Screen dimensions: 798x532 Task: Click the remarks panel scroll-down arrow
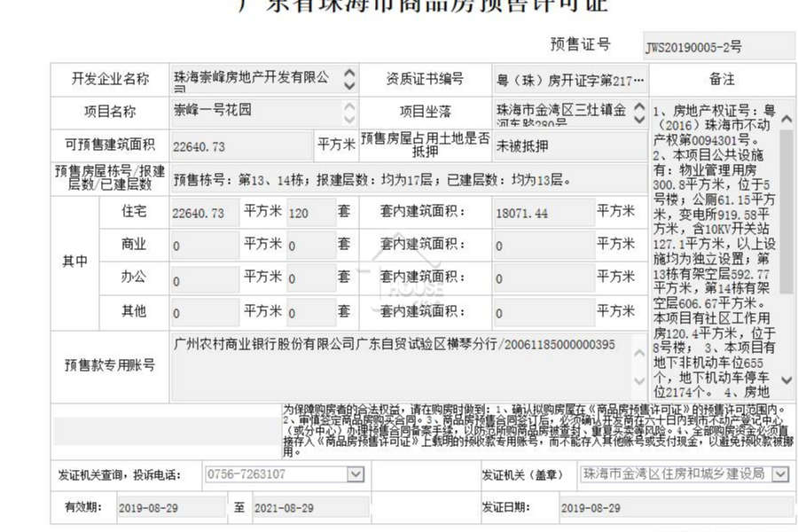[786, 379]
